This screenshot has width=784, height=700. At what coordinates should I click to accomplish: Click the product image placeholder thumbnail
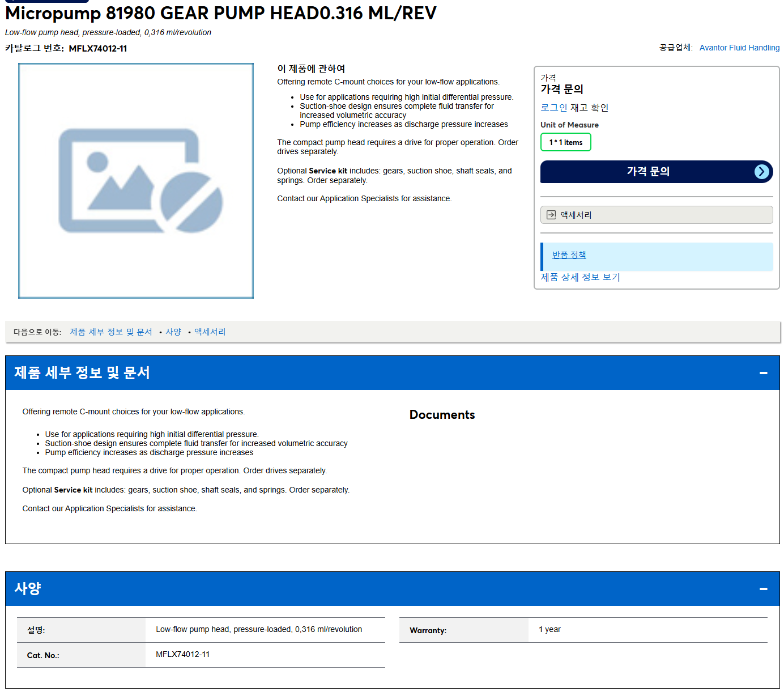136,181
